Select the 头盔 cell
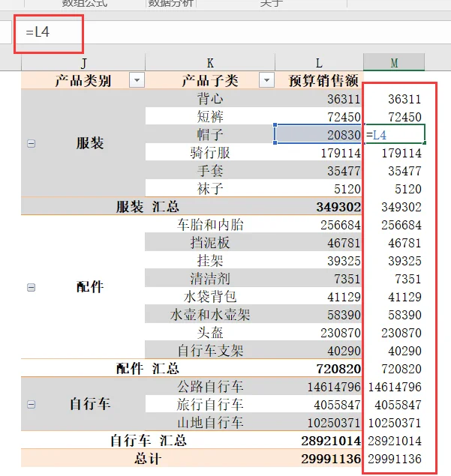Viewport: 451px width, 476px height. [x=210, y=332]
